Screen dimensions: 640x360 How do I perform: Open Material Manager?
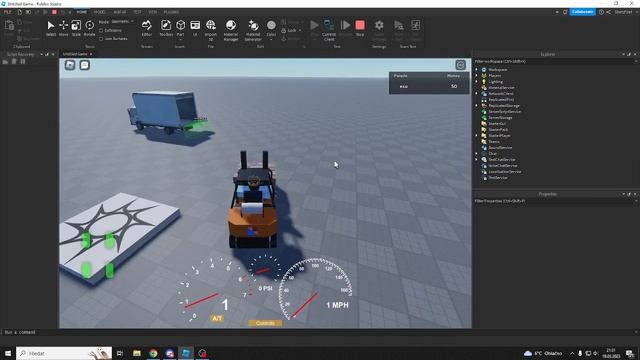(231, 30)
